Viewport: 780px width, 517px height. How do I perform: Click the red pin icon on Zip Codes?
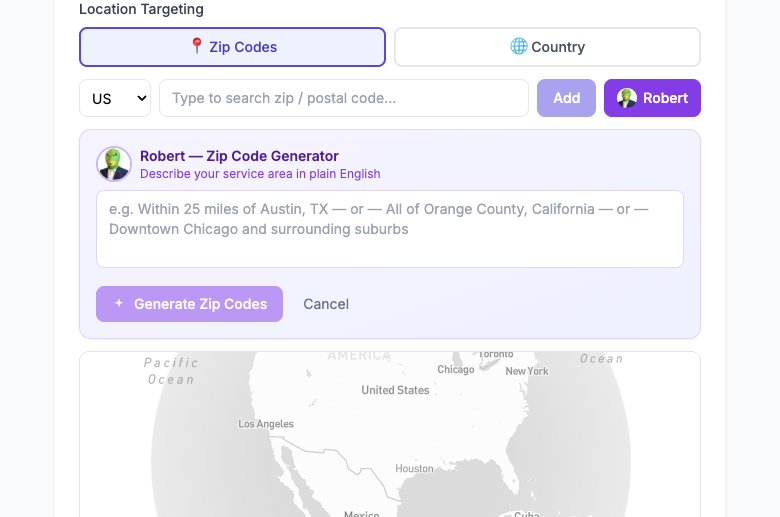pyautogui.click(x=197, y=46)
